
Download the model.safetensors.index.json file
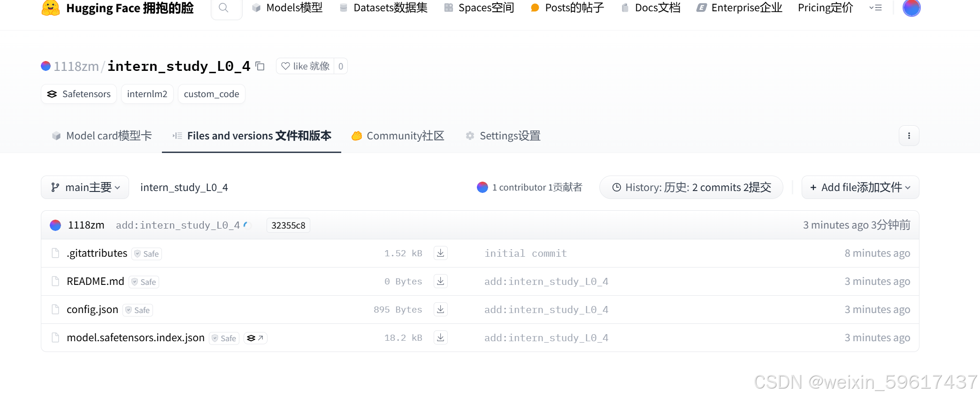[x=440, y=337]
